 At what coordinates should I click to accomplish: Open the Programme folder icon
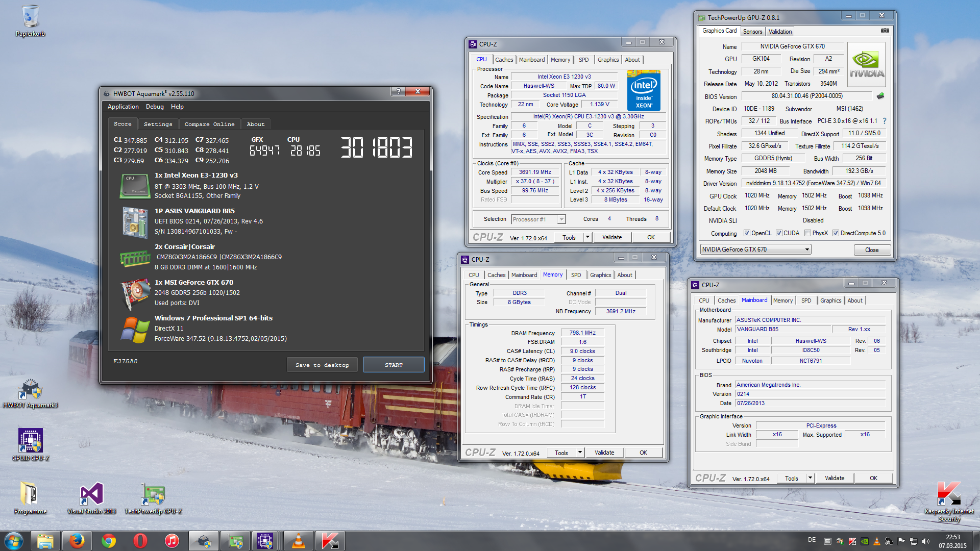coord(30,497)
